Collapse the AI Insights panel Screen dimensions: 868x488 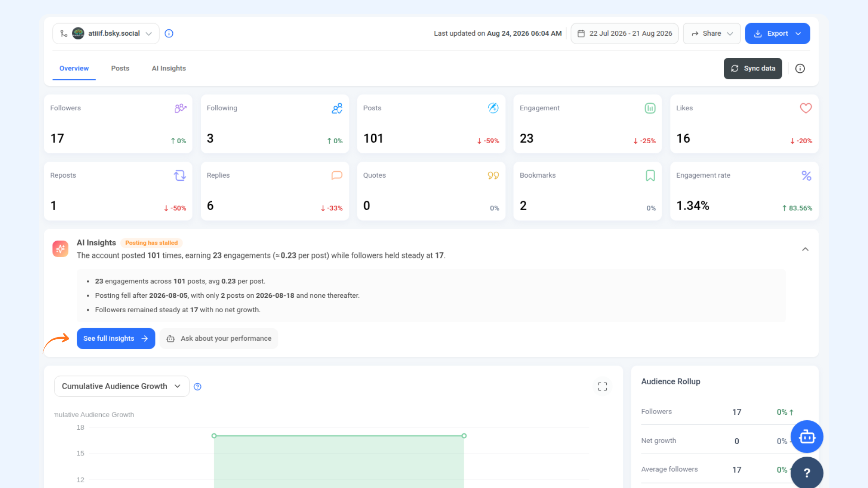point(805,249)
